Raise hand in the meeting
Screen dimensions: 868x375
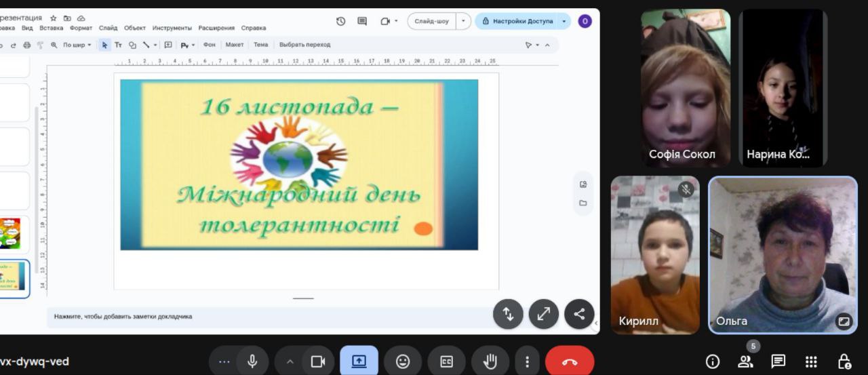pos(490,361)
